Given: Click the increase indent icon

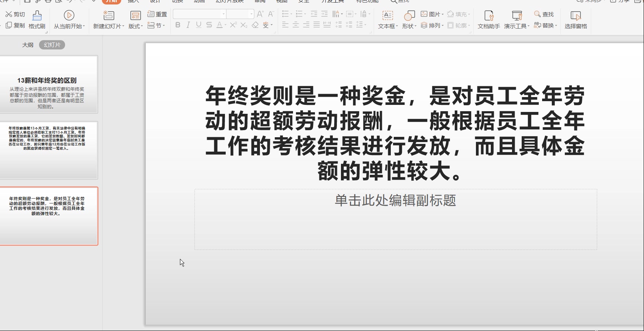Looking at the screenshot, I should click(x=325, y=14).
